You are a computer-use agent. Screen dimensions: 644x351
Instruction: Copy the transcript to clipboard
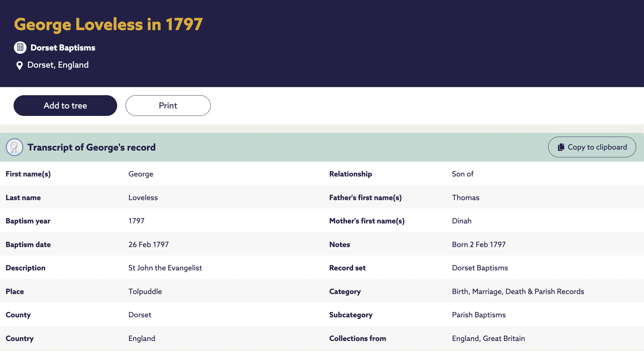point(592,147)
